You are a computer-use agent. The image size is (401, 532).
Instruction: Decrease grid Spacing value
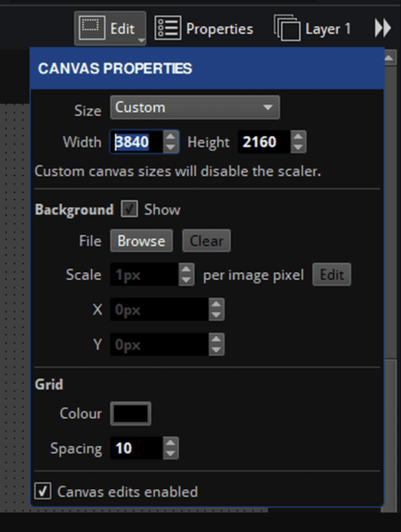(x=170, y=453)
